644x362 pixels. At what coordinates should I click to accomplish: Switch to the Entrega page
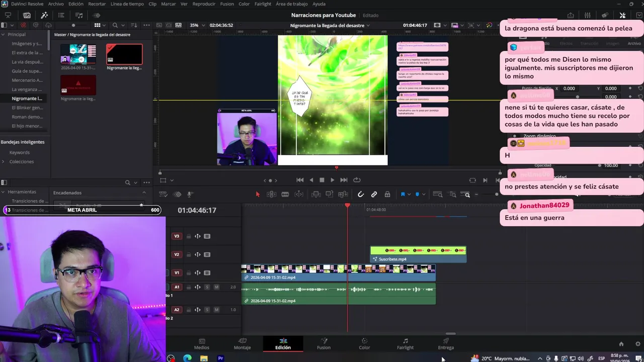(x=446, y=344)
